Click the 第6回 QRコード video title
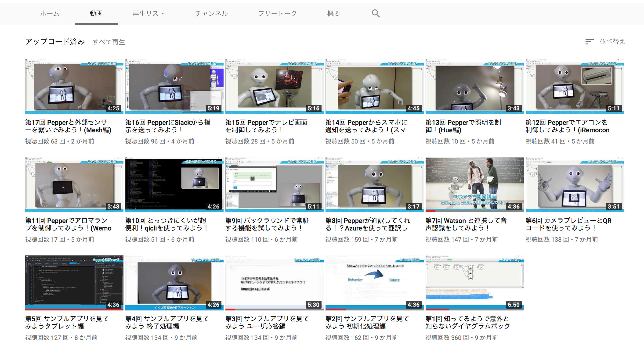Screen dimensions: 644x353 [x=568, y=224]
